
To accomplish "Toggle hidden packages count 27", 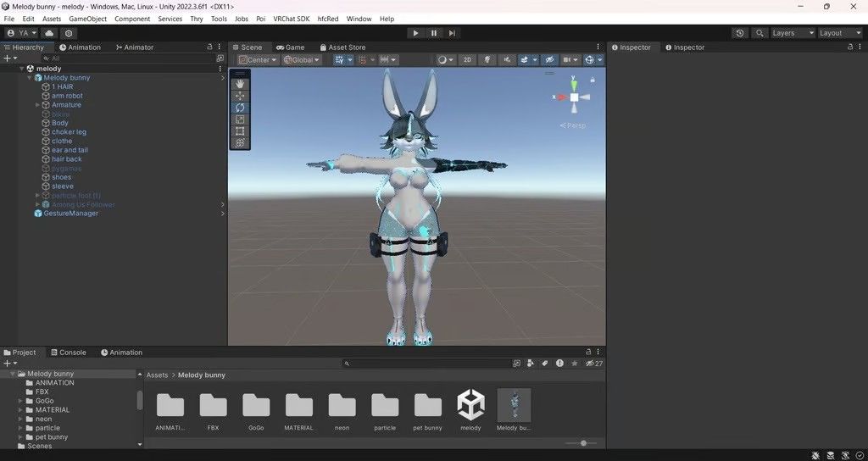I will click(x=594, y=364).
